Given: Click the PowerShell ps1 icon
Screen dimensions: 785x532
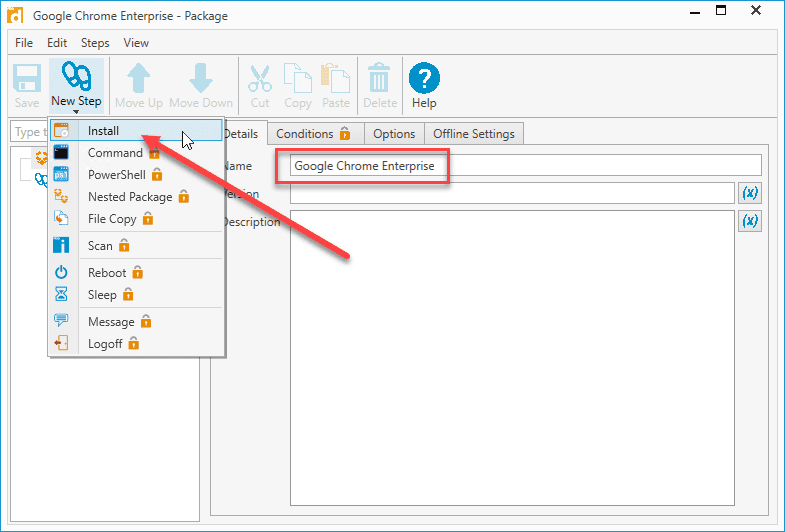Looking at the screenshot, I should point(61,174).
